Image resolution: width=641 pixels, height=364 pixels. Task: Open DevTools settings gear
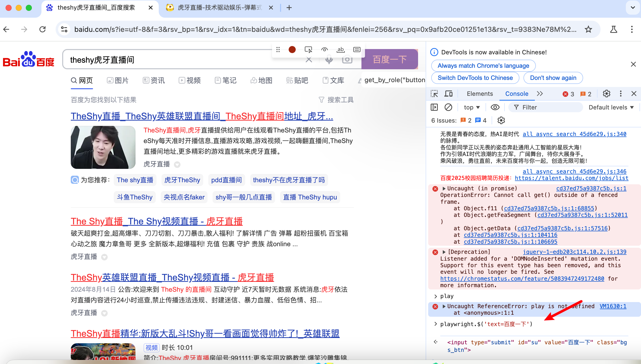606,94
